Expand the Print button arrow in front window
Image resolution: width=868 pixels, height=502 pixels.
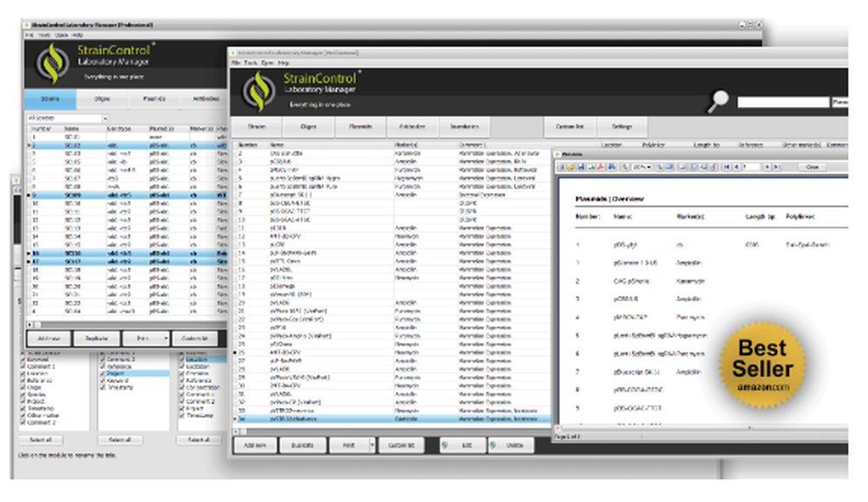point(372,445)
